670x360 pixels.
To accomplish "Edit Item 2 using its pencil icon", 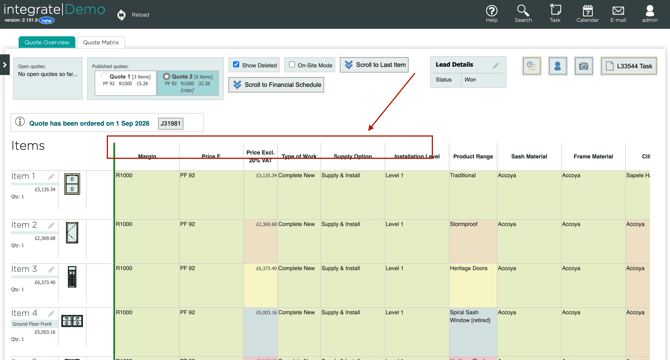I will (x=51, y=225).
